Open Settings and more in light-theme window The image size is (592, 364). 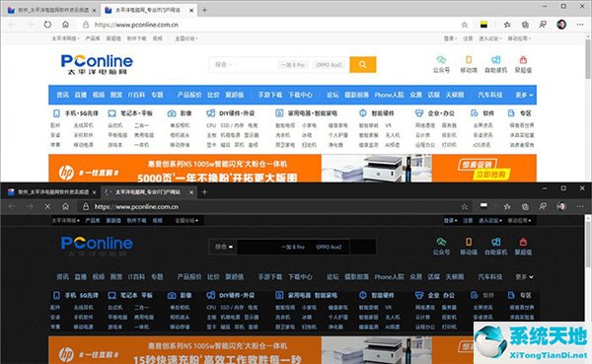pos(580,25)
